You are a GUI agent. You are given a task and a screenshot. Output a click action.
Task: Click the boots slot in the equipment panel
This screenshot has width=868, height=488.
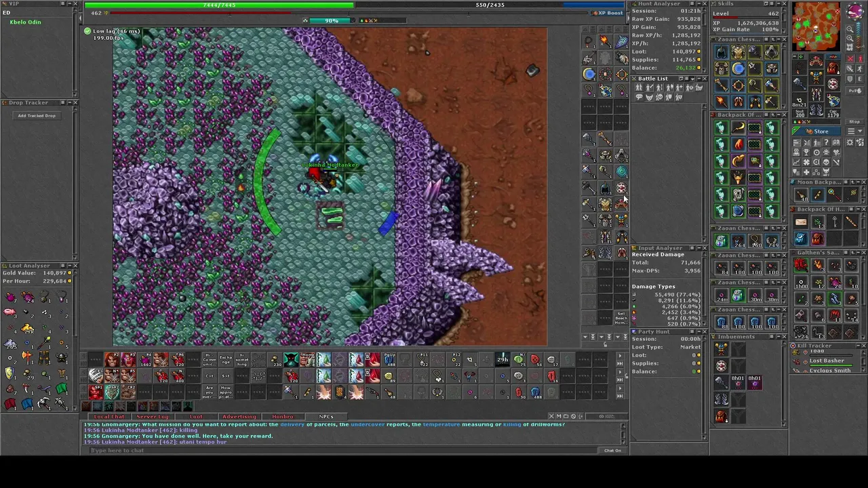point(816,110)
